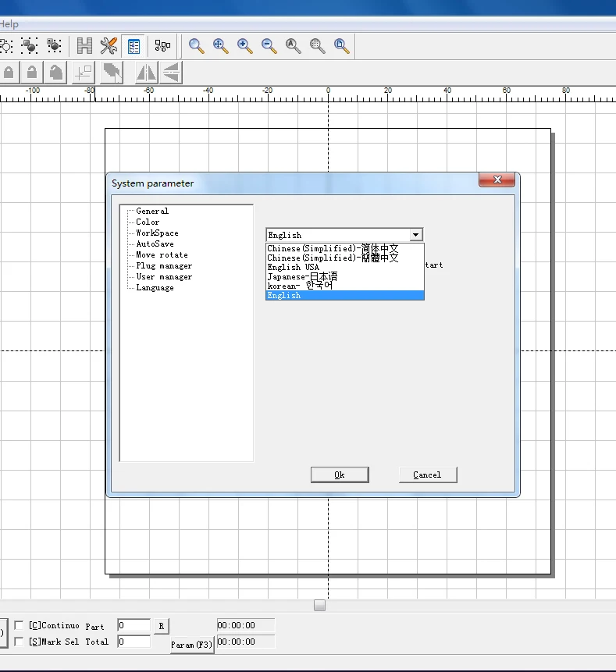Toggle the object list panel icon
The width and height of the screenshot is (616, 672).
point(134,46)
